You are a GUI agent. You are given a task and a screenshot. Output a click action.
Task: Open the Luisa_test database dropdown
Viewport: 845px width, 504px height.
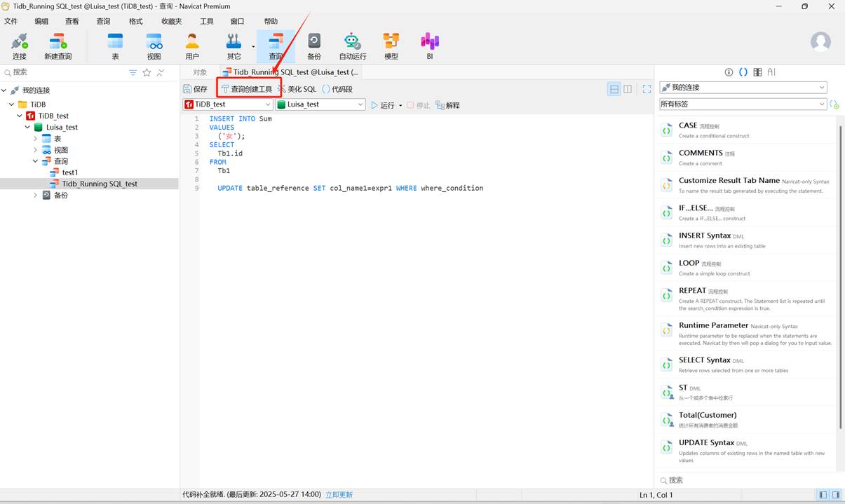[320, 104]
